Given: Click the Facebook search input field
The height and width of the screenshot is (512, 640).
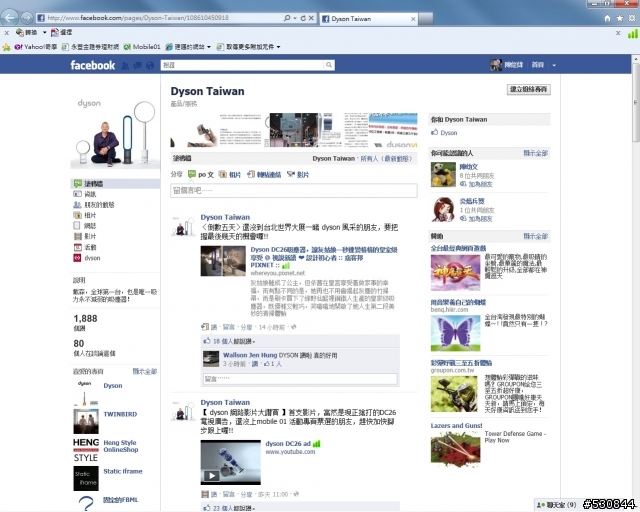Looking at the screenshot, I should point(243,65).
